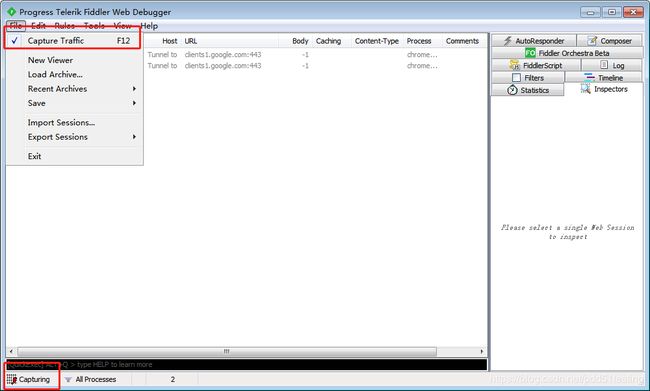Close the Fiddler window
This screenshot has width=650, height=391.
633,12
